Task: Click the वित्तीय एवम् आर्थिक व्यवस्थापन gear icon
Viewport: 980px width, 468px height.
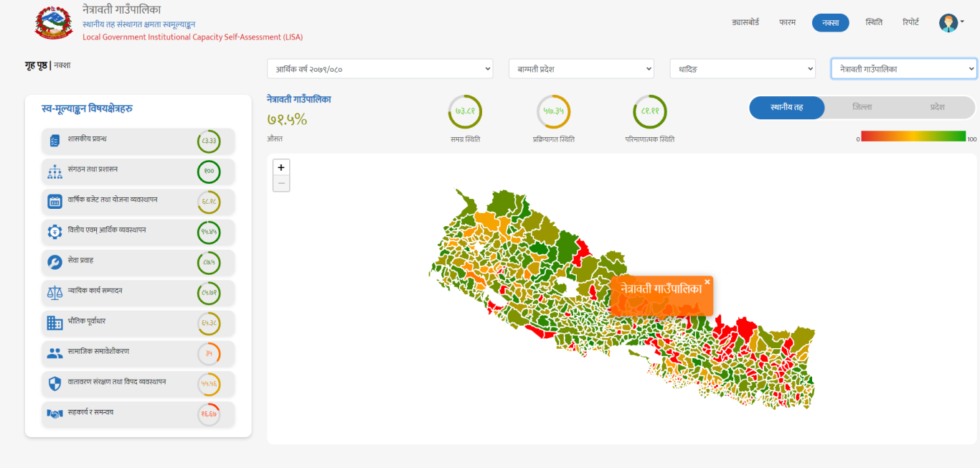Action: (55, 232)
